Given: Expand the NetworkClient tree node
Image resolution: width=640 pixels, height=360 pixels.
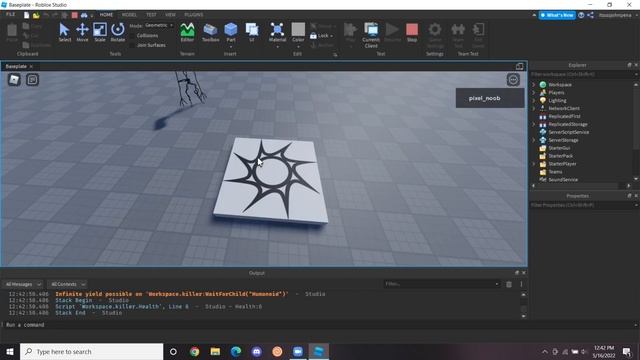Looking at the screenshot, I should pos(534,109).
